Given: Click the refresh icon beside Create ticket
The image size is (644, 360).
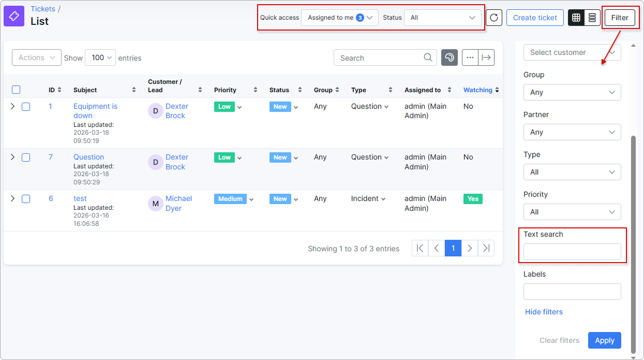Looking at the screenshot, I should point(494,18).
